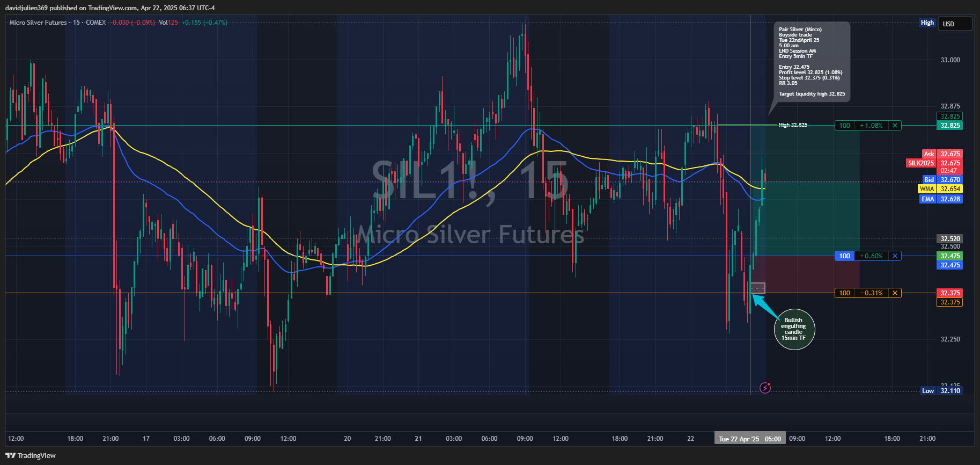Screen dimensions: 980x465
Task: Click the 32.250 price axis value
Action: pos(950,339)
